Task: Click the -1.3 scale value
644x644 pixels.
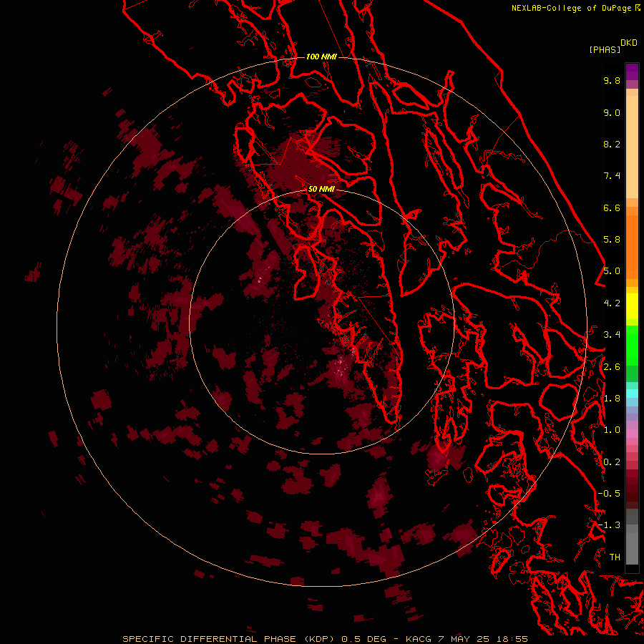Action: [609, 525]
